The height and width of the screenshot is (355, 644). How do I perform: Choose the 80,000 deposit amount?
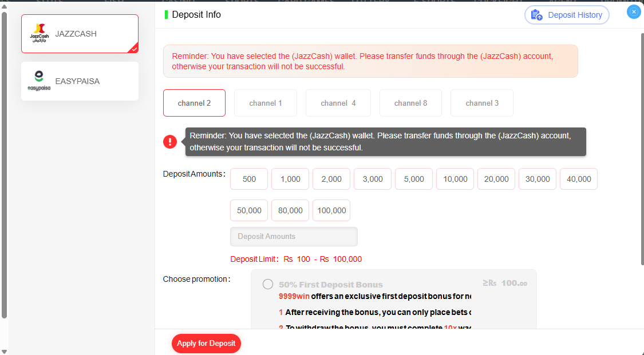[x=290, y=210]
